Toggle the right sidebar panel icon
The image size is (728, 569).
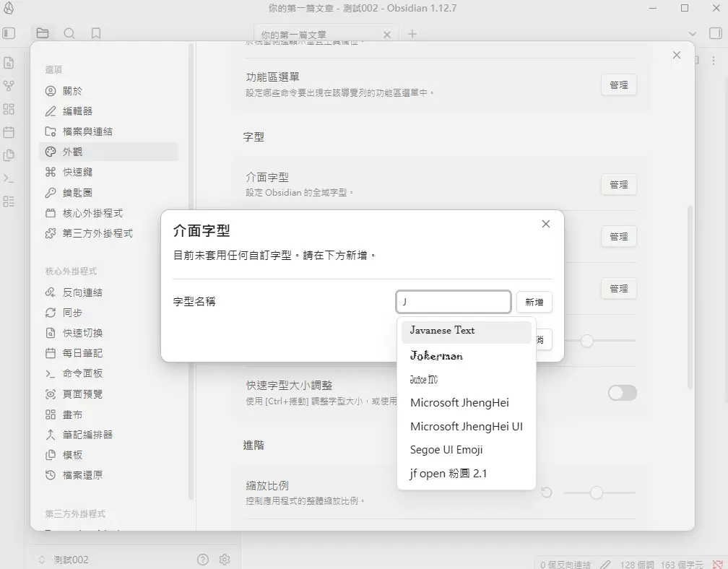(x=715, y=33)
